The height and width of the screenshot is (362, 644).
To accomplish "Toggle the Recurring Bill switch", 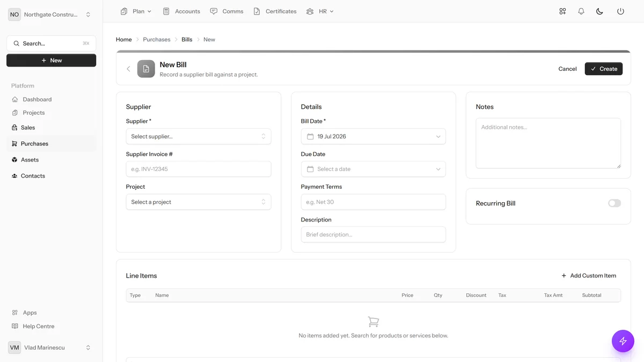I will [614, 203].
